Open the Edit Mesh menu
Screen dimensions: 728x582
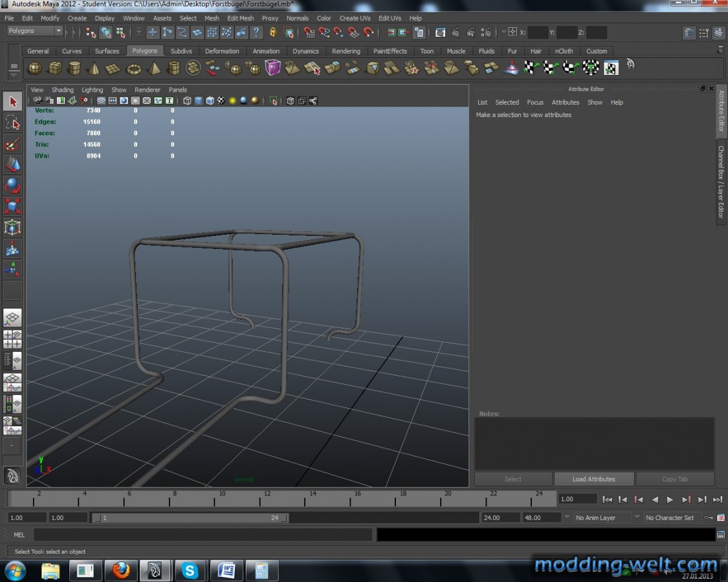click(x=241, y=18)
